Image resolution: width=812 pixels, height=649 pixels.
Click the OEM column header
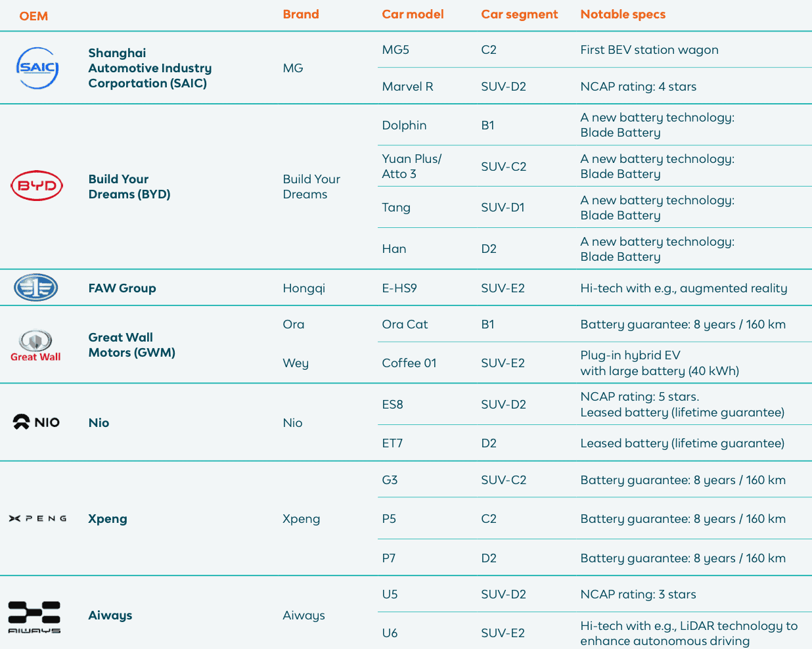click(34, 16)
